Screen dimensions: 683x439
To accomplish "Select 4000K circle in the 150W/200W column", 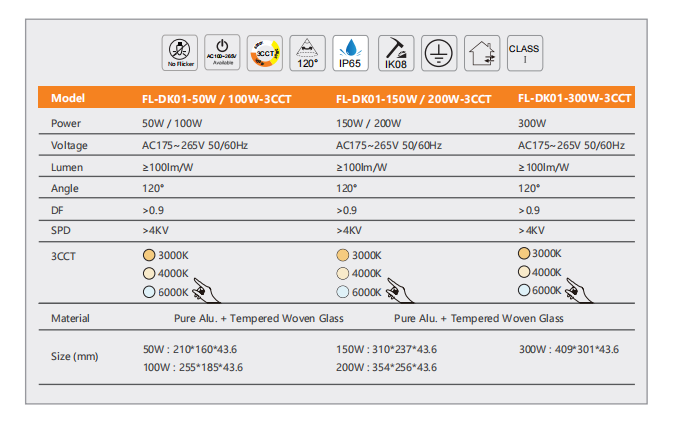I will click(x=343, y=273).
